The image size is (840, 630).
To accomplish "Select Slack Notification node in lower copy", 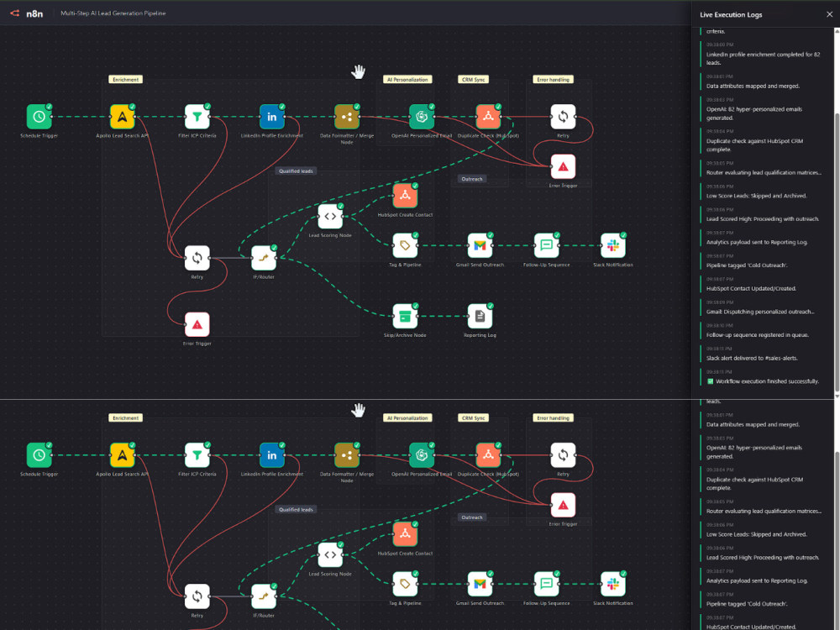I will (613, 585).
